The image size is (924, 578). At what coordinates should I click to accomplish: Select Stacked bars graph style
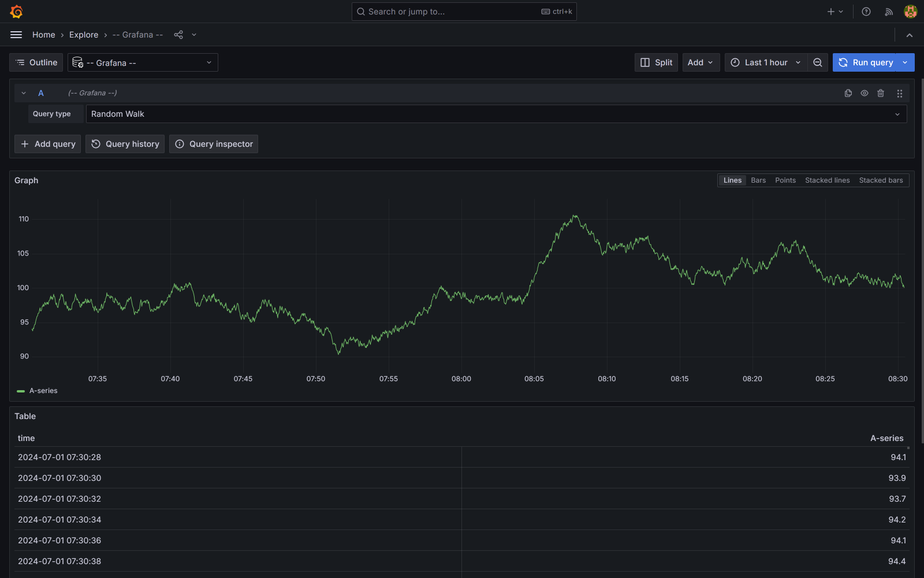click(x=881, y=180)
